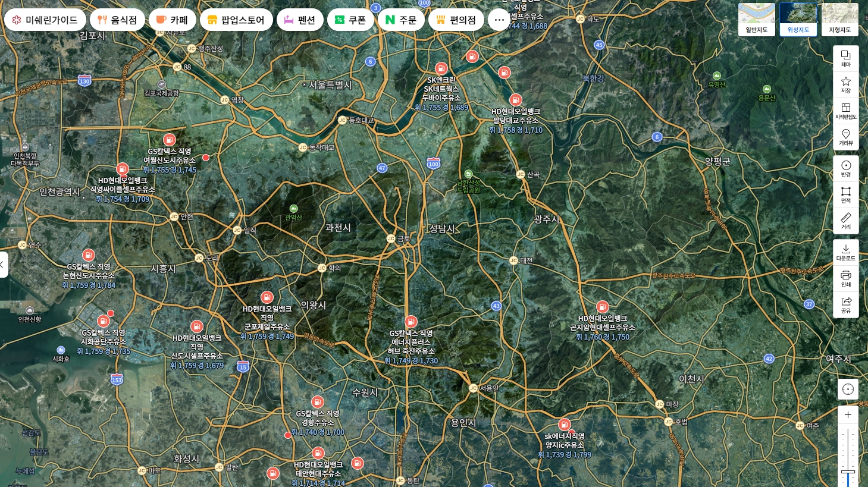868x487 pixels.
Task: Click the 인천광역시 city label
Action: (x=59, y=191)
